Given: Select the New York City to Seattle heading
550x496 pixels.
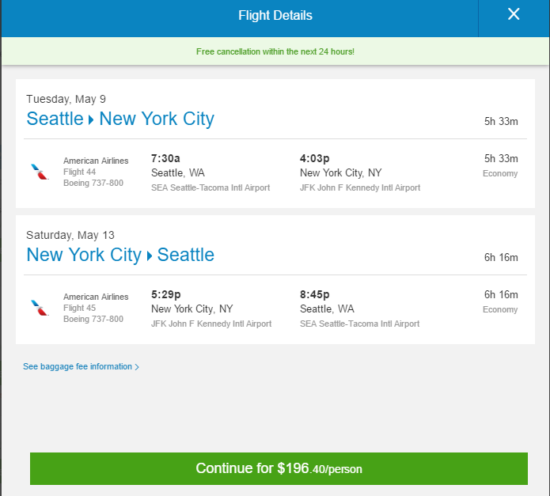Looking at the screenshot, I should [x=120, y=255].
